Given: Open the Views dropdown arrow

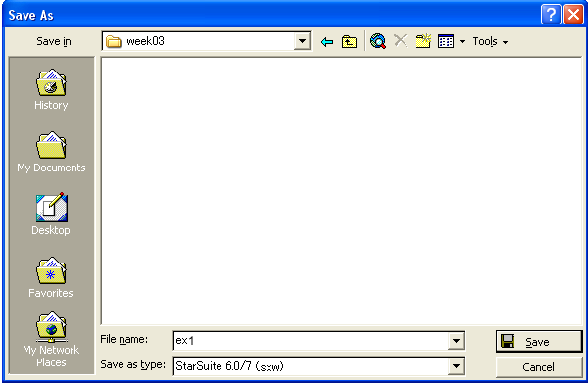Looking at the screenshot, I should point(462,41).
